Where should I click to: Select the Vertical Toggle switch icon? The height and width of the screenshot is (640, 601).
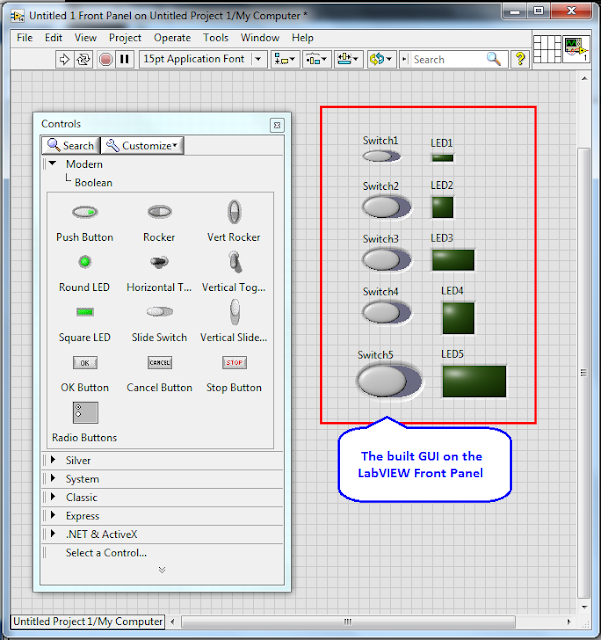pos(235,262)
